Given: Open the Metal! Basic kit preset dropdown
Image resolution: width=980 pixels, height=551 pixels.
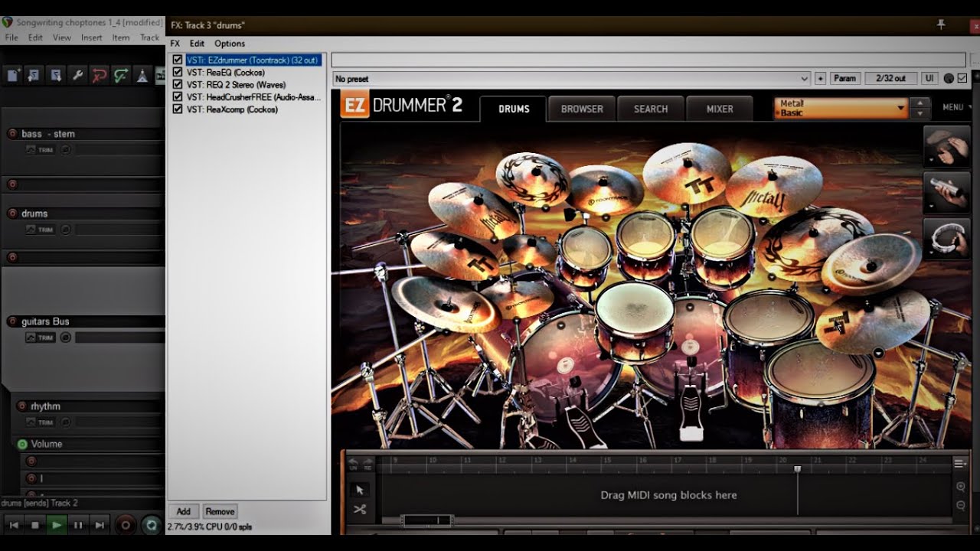Looking at the screenshot, I should coord(841,108).
